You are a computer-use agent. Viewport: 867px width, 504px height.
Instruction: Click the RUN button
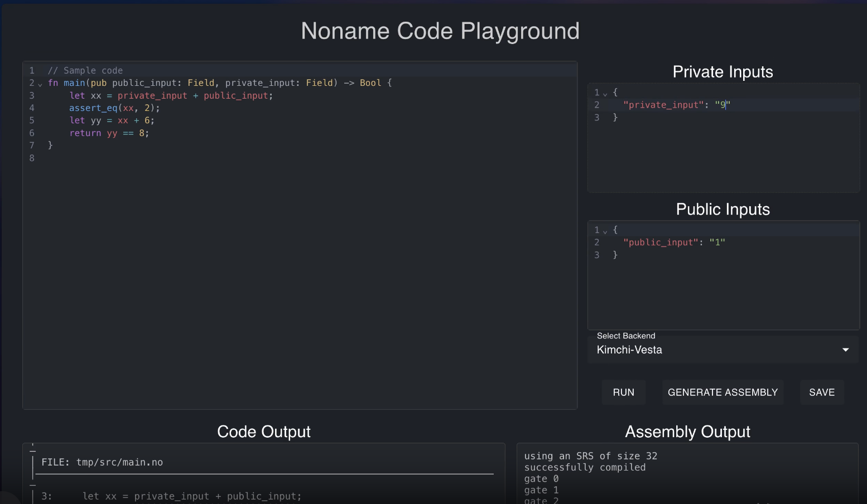[x=623, y=392]
